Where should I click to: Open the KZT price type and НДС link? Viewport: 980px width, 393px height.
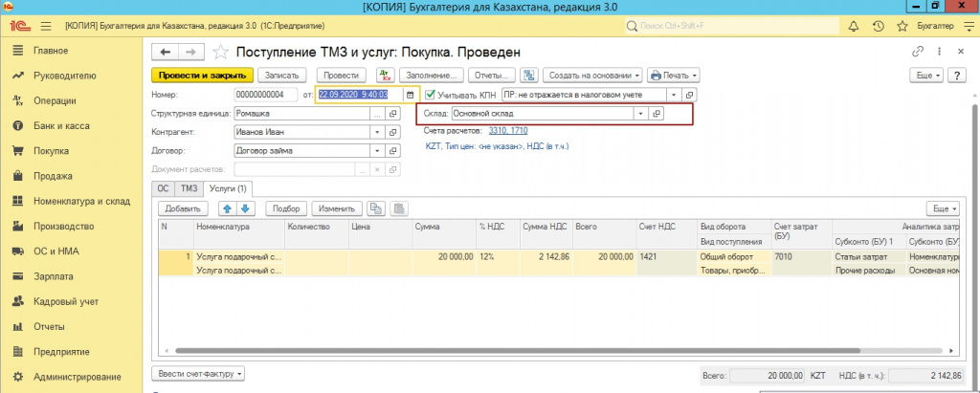coord(497,146)
